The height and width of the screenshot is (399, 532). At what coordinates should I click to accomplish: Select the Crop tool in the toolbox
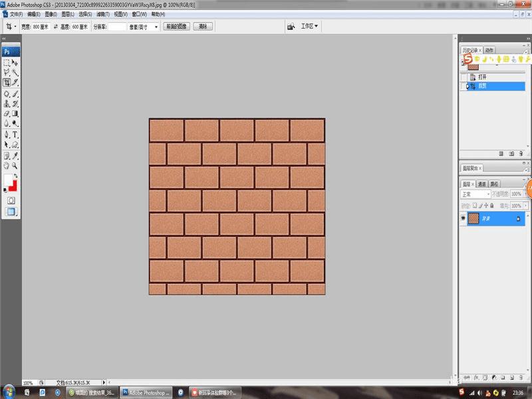point(7,82)
